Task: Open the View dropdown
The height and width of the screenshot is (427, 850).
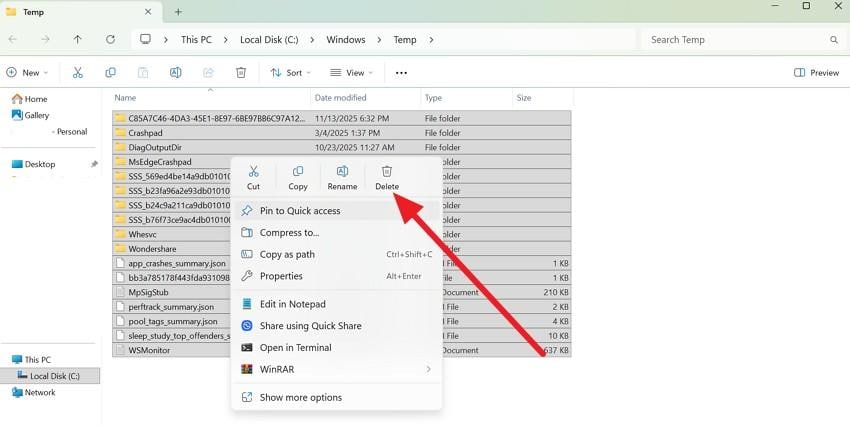Action: click(351, 73)
